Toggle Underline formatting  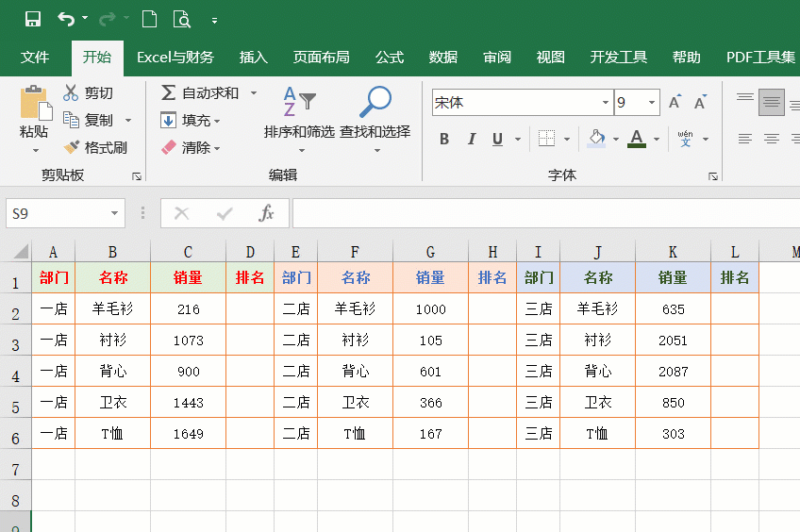[497, 140]
